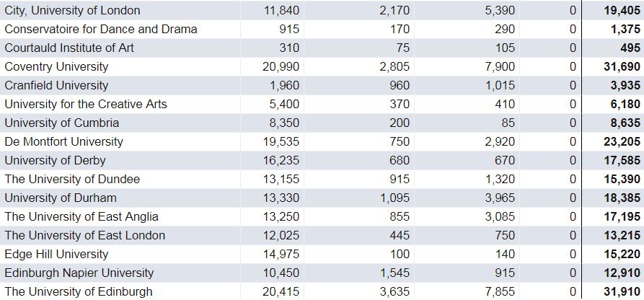Image resolution: width=644 pixels, height=300 pixels.
Task: Click Cranfield University value 960
Action: [x=400, y=86]
